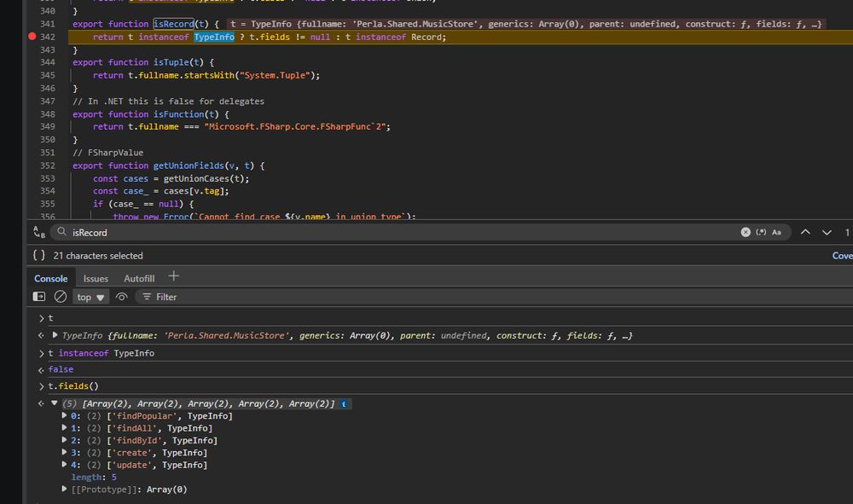The image size is (853, 504).
Task: Set a breakpoint on line number 353
Action: pyautogui.click(x=47, y=178)
